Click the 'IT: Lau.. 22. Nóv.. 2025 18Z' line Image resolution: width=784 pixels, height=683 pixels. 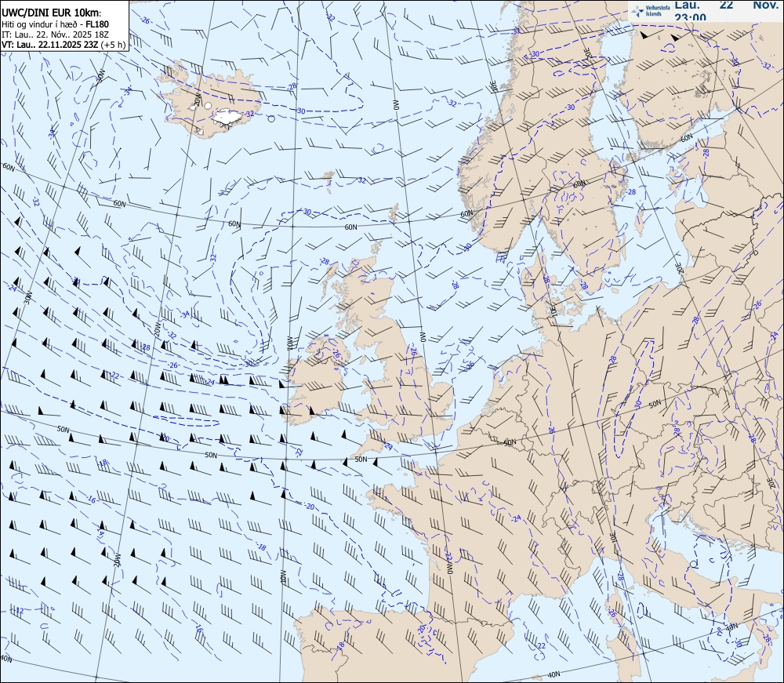point(55,34)
